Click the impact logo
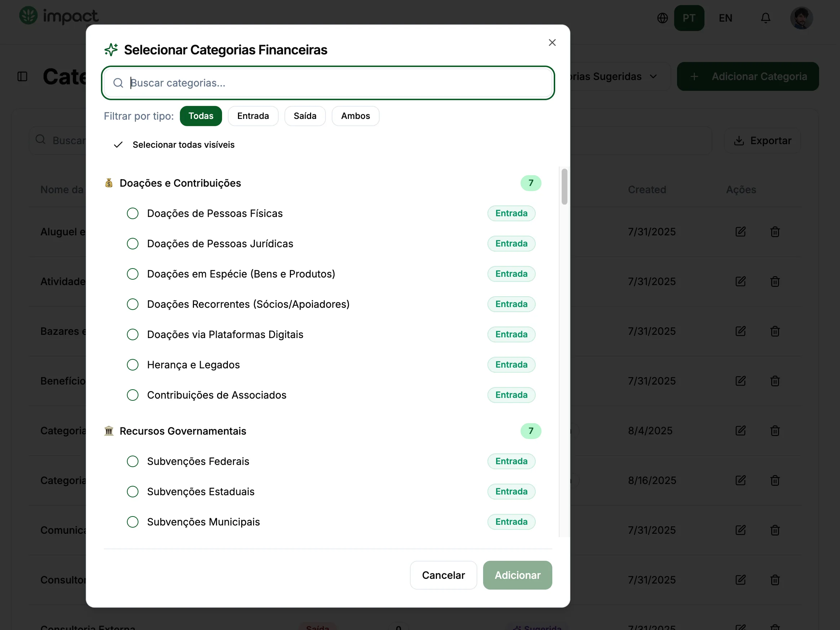This screenshot has width=840, height=630. (x=59, y=16)
